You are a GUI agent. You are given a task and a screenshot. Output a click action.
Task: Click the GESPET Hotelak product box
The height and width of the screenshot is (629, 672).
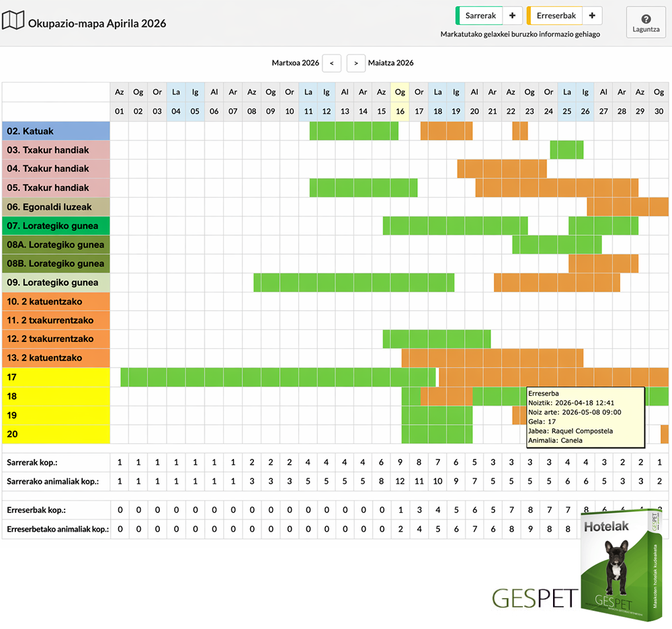pos(622,564)
